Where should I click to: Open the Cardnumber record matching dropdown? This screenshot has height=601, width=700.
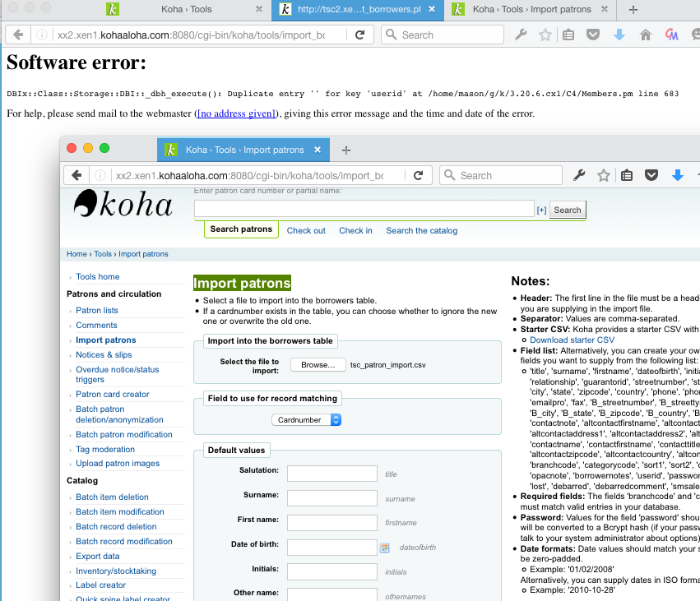pyautogui.click(x=306, y=419)
